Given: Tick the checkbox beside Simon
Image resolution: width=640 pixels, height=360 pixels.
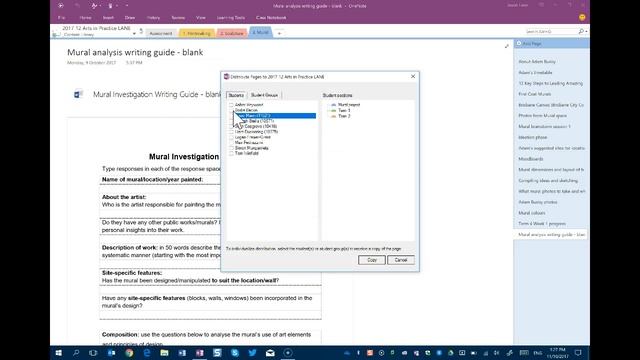Looking at the screenshot, I should click(231, 148).
